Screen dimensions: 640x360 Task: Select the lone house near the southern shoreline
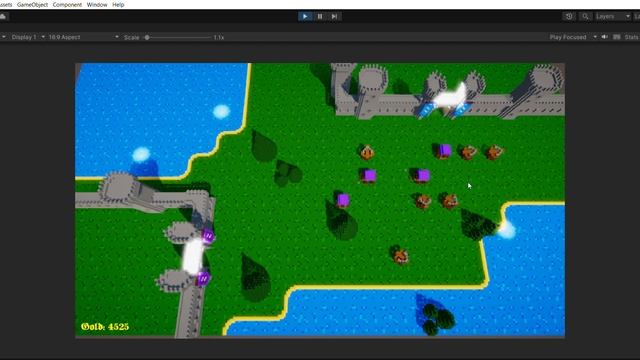[x=400, y=256]
